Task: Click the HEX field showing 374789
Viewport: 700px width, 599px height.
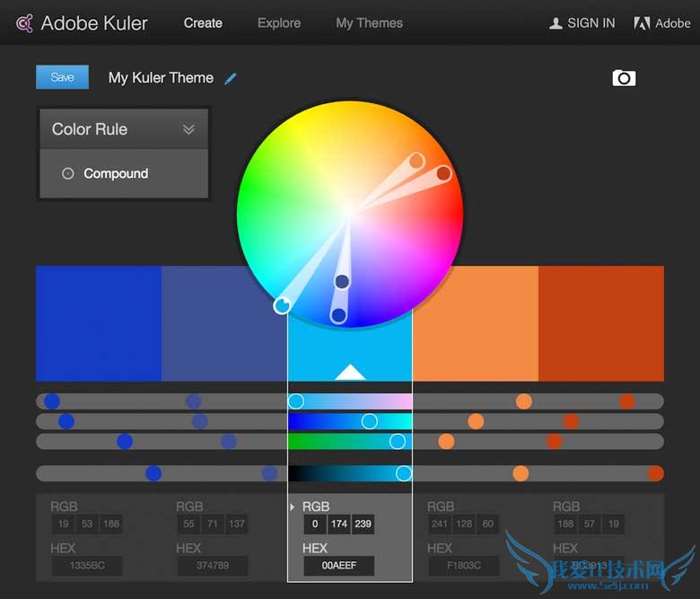Action: pyautogui.click(x=213, y=566)
